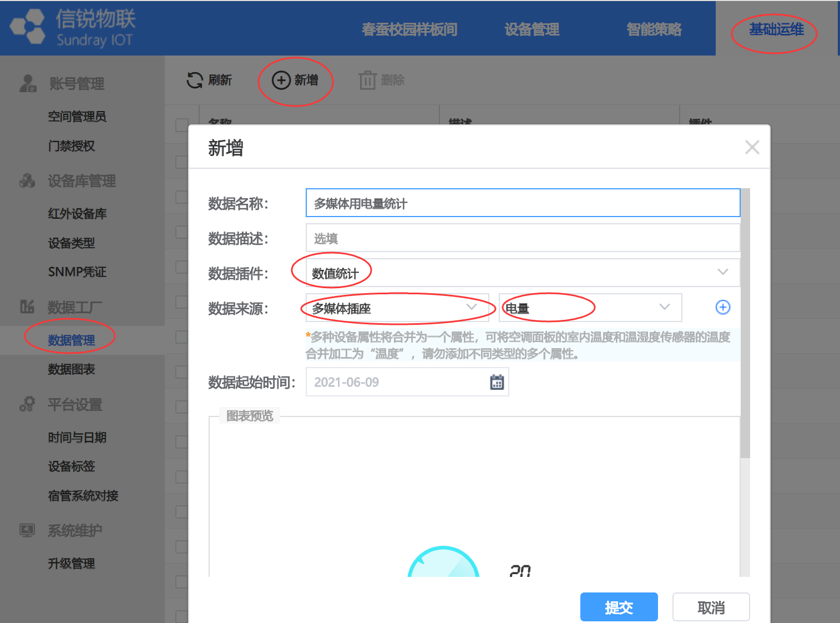Click the 数据描述 input field
This screenshot has height=623, width=840.
tap(522, 238)
